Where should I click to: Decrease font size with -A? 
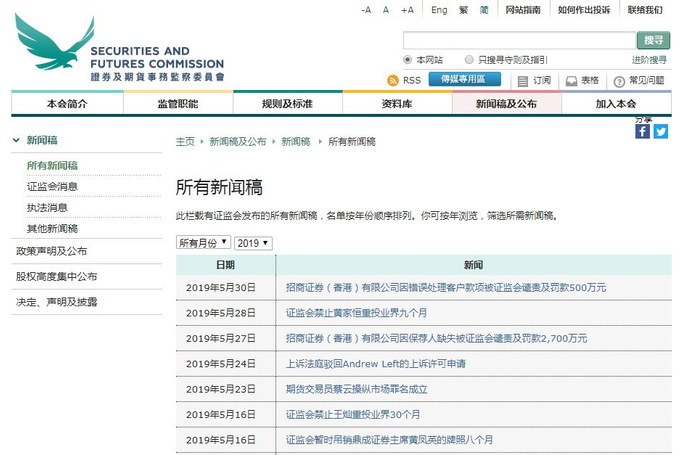pyautogui.click(x=366, y=10)
